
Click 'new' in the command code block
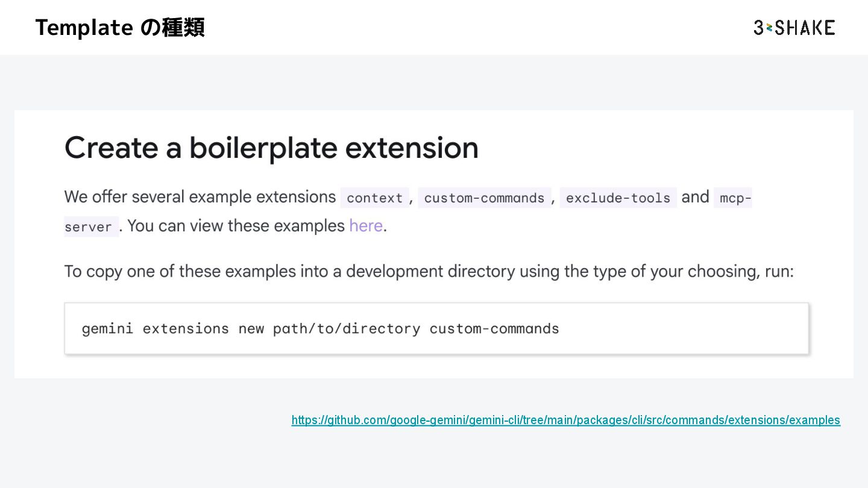coord(251,329)
